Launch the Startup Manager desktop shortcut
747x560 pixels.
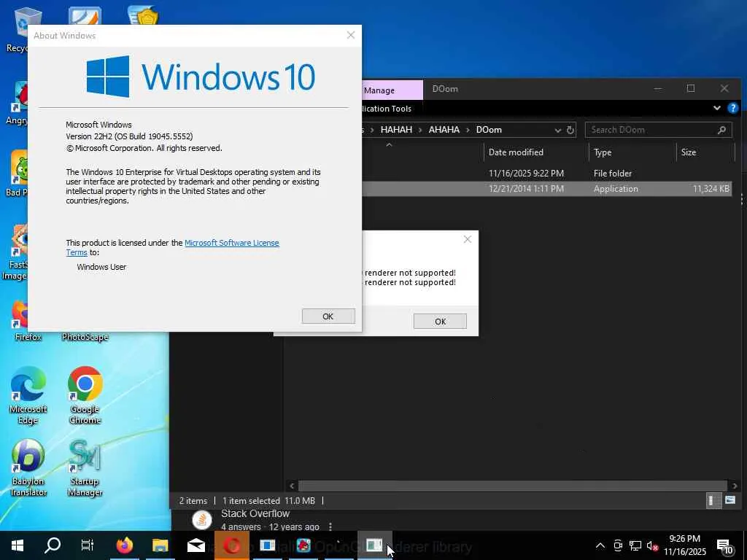pyautogui.click(x=85, y=468)
